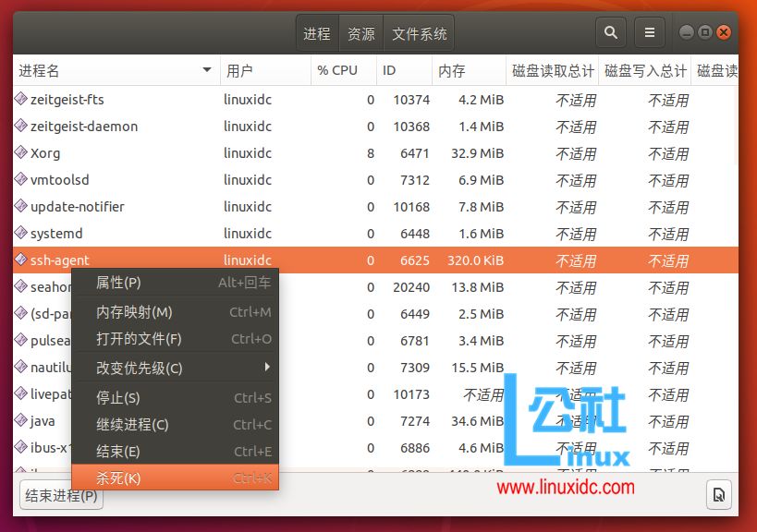Open the search icon in the header bar
Viewport: 757px width, 532px height.
[610, 31]
